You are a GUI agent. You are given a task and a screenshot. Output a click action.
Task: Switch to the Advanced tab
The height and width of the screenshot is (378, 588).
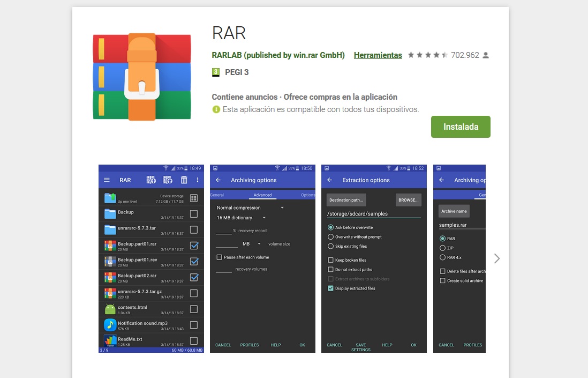point(262,195)
